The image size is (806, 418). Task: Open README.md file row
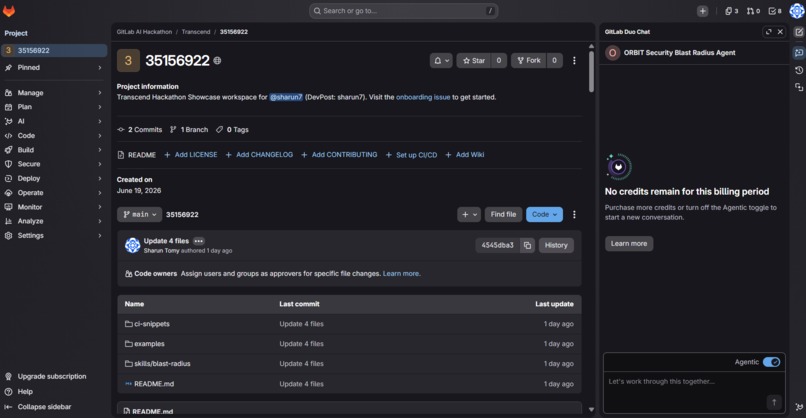point(350,384)
